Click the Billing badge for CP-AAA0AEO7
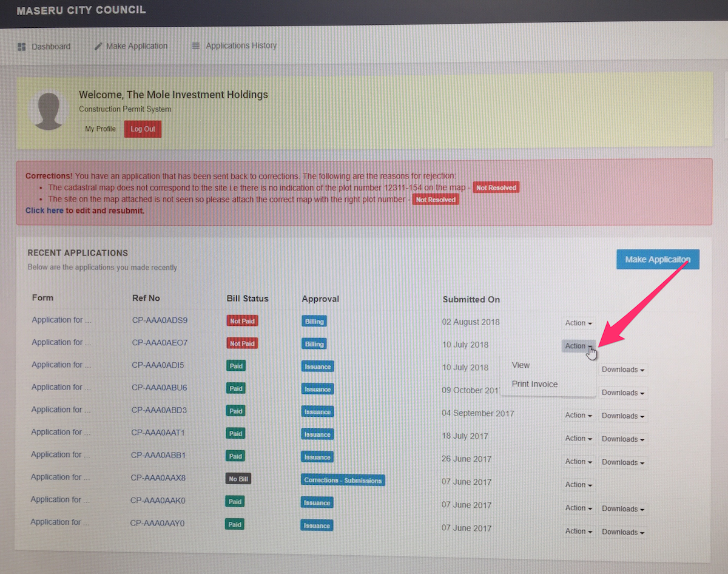Screen dimensions: 728x574 point(314,343)
